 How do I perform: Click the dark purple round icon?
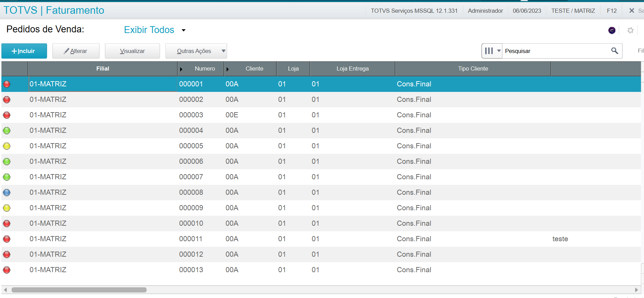612,30
